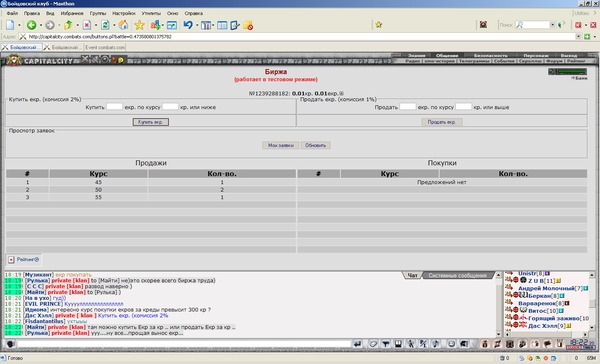Viewport: 600px width, 364px height.
Task: Click the buy rate field before кр. или ниже
Action: 170,106
